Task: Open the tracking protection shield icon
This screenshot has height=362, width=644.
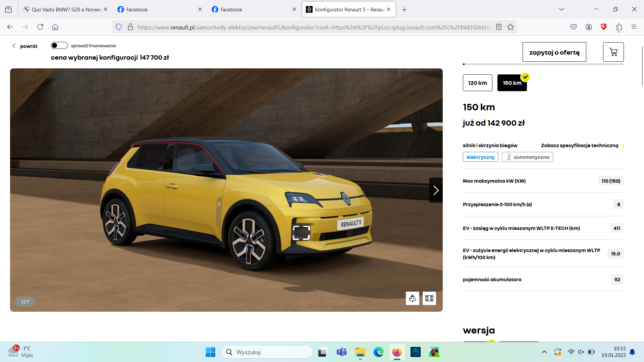Action: click(119, 27)
